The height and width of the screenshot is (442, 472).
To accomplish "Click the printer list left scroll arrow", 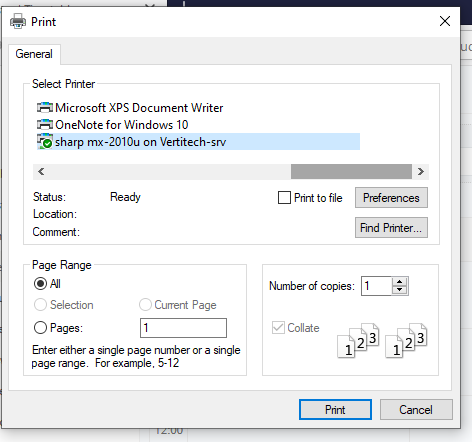I will pos(41,172).
